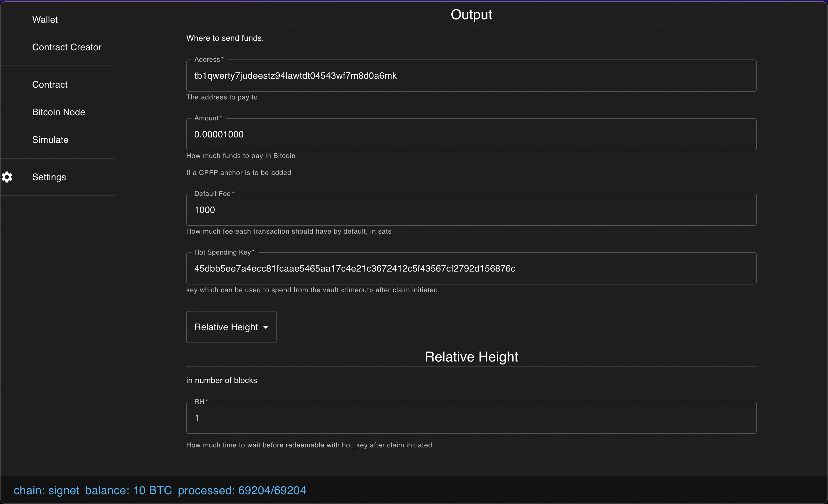Viewport: 828px width, 504px height.
Task: Edit the Default Fee field
Action: click(471, 210)
